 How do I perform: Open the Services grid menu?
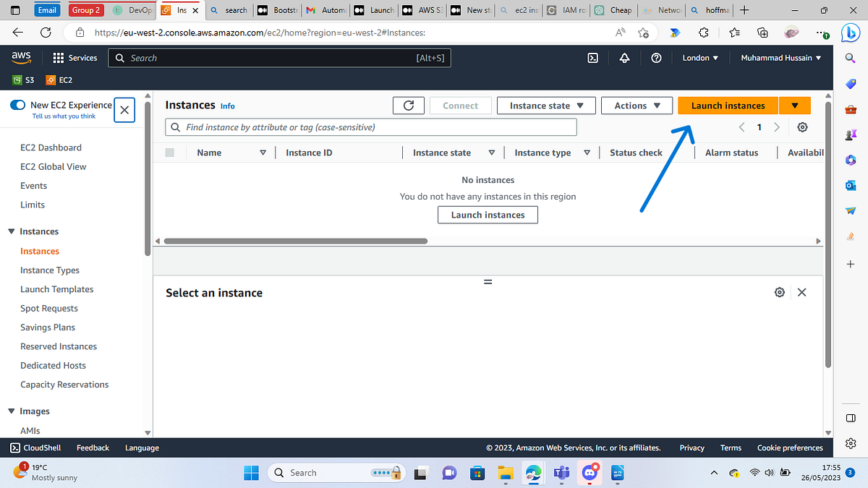(x=75, y=58)
